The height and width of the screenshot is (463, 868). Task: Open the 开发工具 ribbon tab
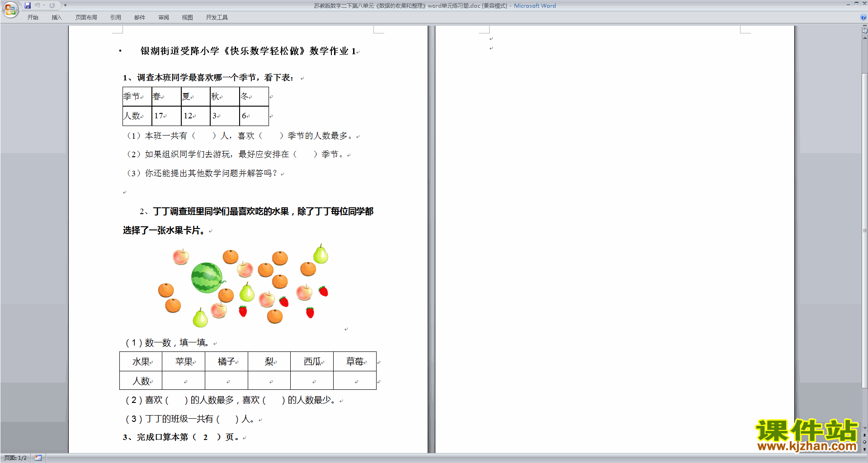(x=217, y=18)
